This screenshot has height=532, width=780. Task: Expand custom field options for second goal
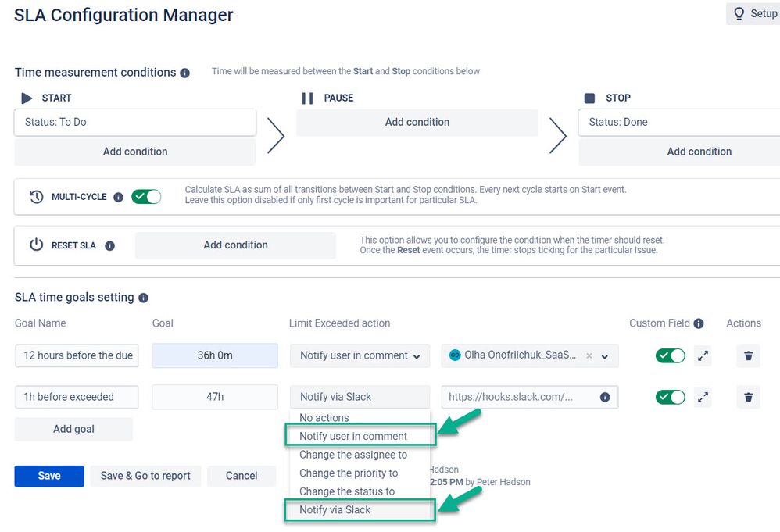click(x=703, y=397)
